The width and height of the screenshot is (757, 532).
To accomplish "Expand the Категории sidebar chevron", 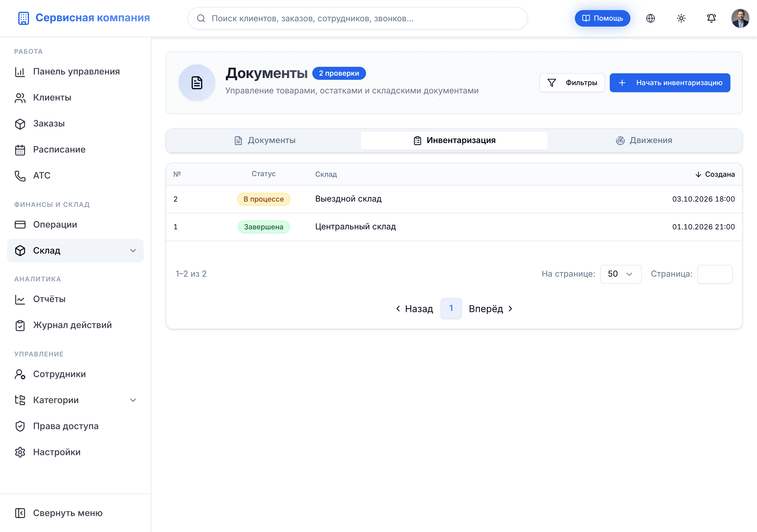I will [x=133, y=400].
